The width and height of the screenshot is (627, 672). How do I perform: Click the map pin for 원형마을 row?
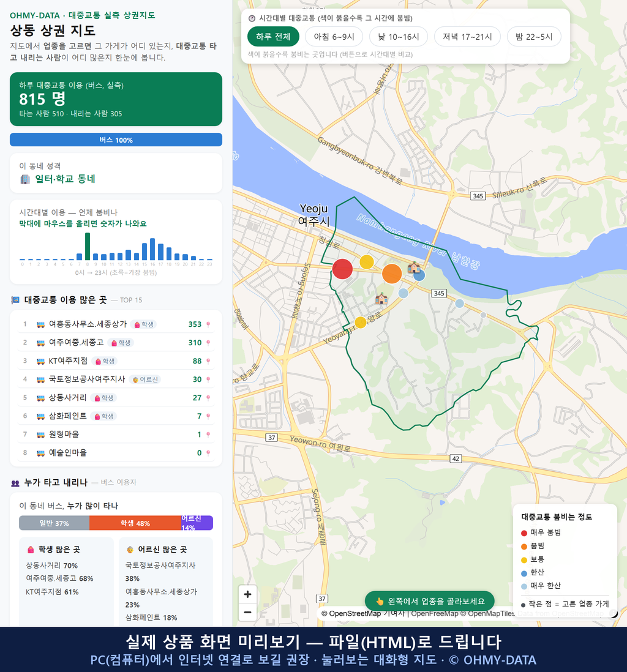pyautogui.click(x=208, y=435)
